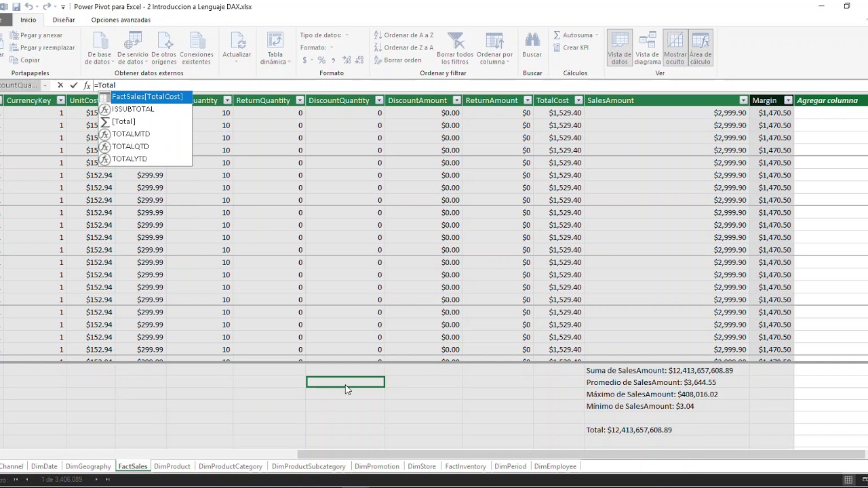Viewport: 868px width, 488px height.
Task: Switch to the DimEmployee table tab
Action: 555,466
